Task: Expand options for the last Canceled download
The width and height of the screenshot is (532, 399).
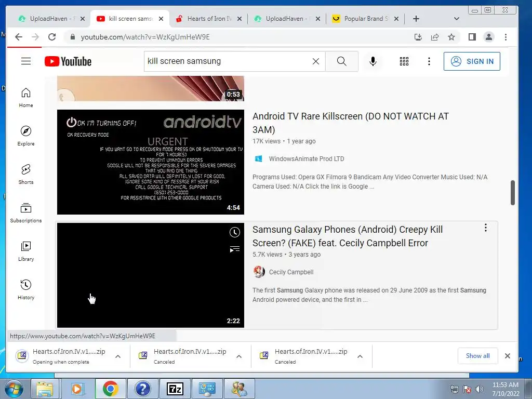Action: (x=360, y=356)
